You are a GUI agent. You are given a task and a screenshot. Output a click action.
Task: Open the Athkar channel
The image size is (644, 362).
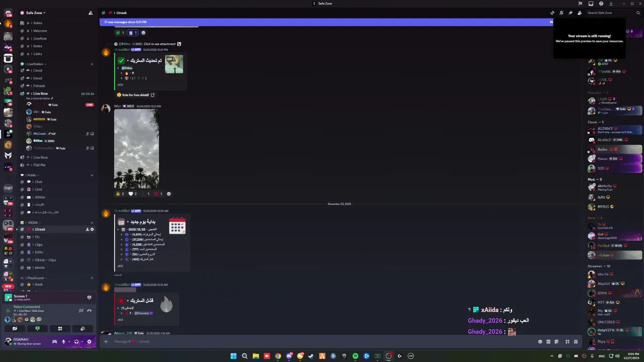click(56, 197)
